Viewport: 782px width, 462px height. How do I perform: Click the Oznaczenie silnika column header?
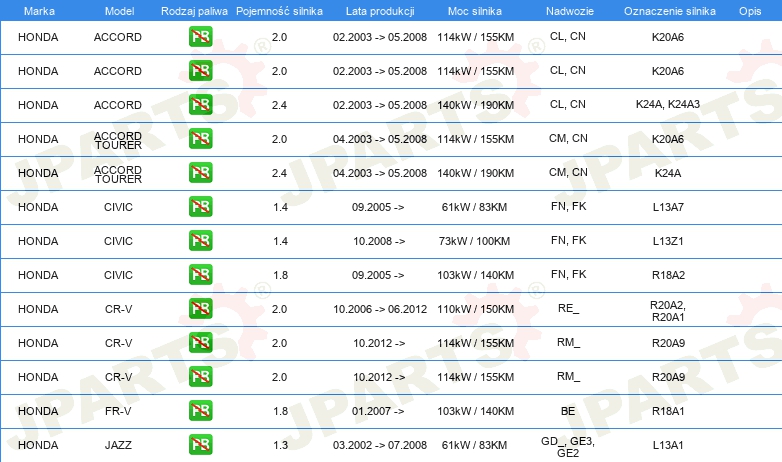tap(670, 11)
